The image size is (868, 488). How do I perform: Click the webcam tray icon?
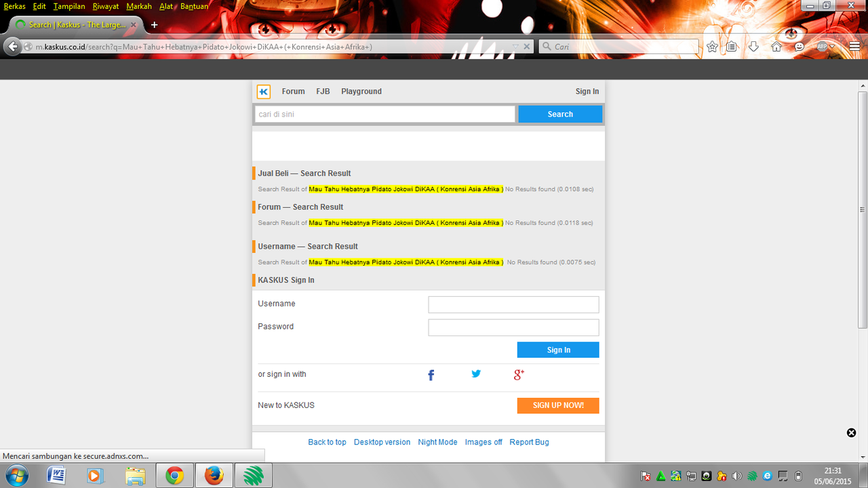tap(707, 476)
